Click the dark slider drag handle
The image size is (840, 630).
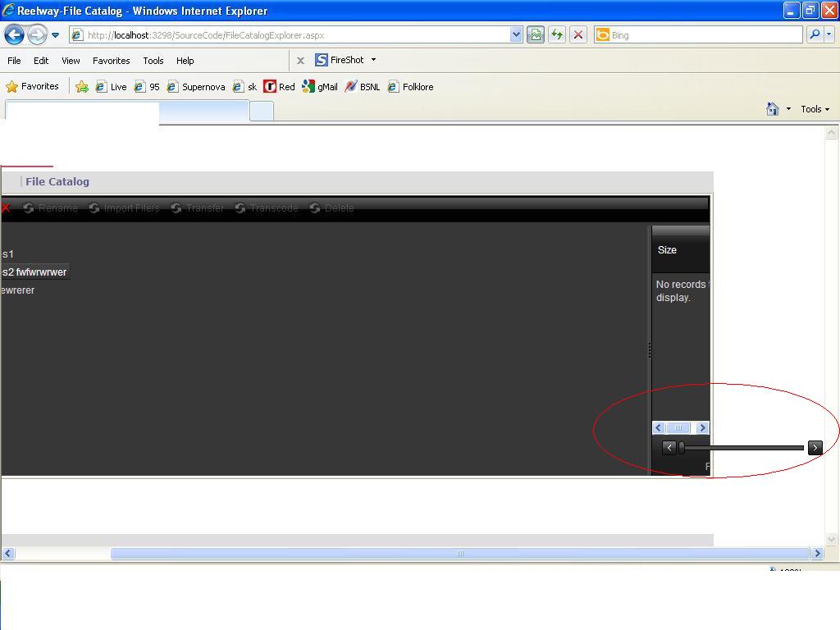coord(682,447)
